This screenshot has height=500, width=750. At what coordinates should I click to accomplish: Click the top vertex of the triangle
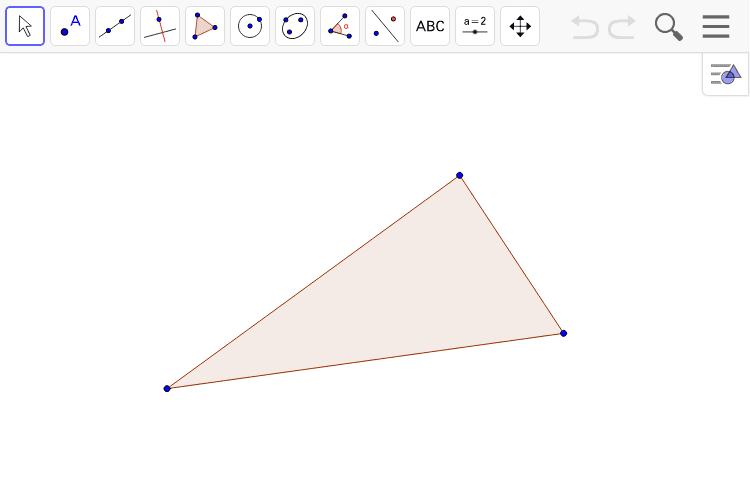[459, 175]
